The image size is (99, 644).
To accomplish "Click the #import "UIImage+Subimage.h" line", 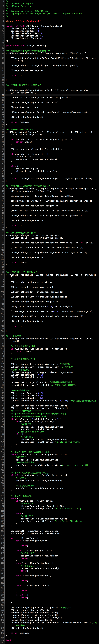I will (x=23, y=21).
